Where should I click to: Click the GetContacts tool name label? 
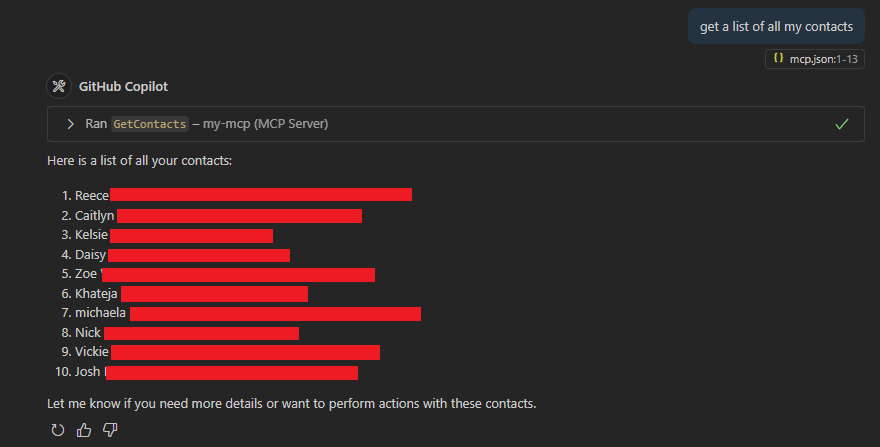tap(150, 124)
